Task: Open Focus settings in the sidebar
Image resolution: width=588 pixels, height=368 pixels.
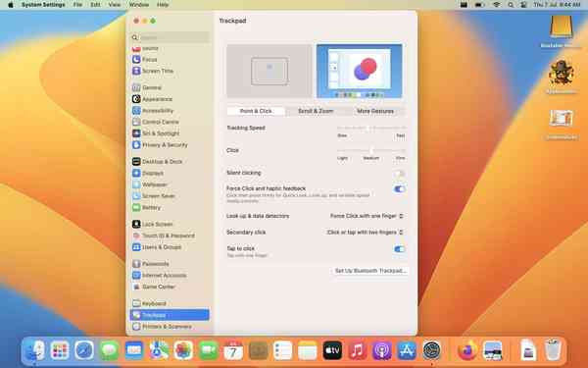Action: tap(170, 59)
